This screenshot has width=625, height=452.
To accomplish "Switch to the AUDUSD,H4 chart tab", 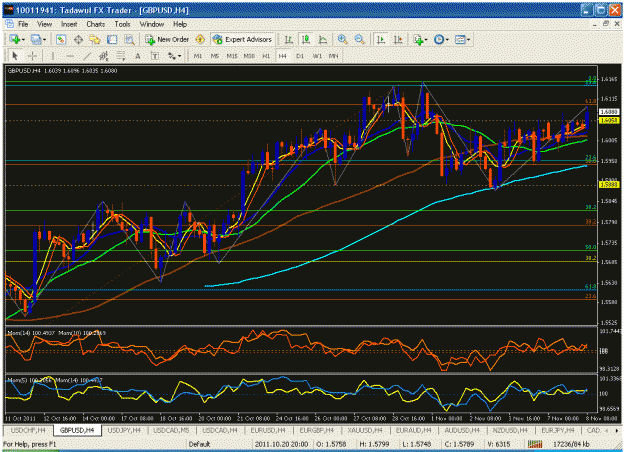I will [462, 430].
